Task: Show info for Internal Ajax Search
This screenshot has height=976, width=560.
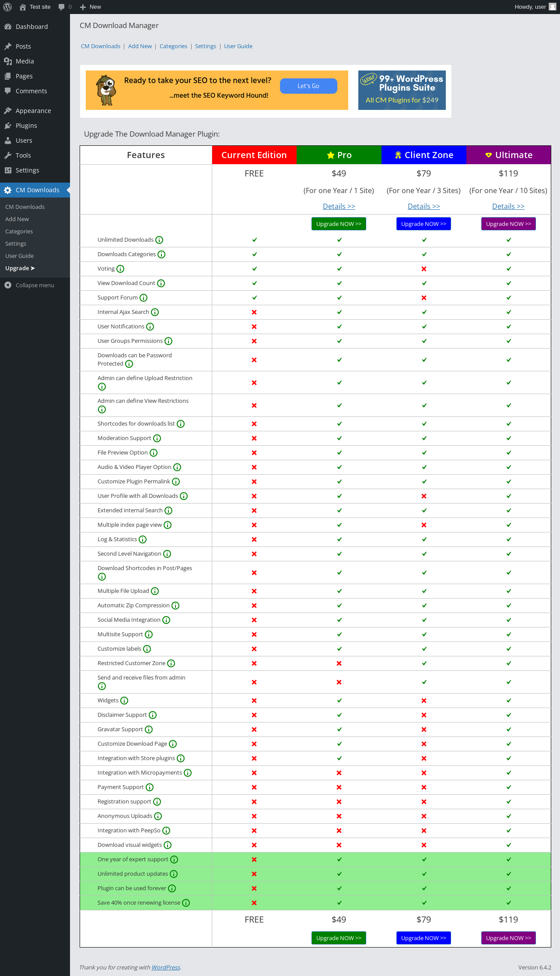Action: pyautogui.click(x=155, y=312)
